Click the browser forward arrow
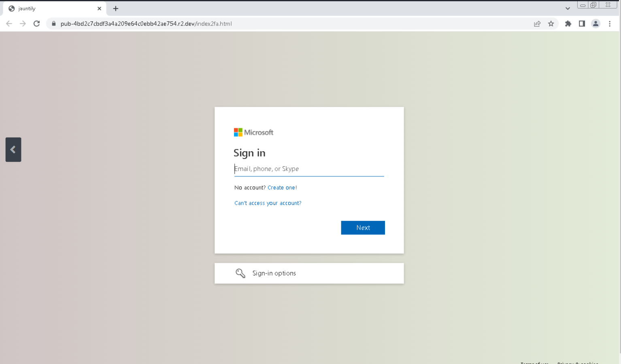The width and height of the screenshot is (621, 364). [23, 23]
